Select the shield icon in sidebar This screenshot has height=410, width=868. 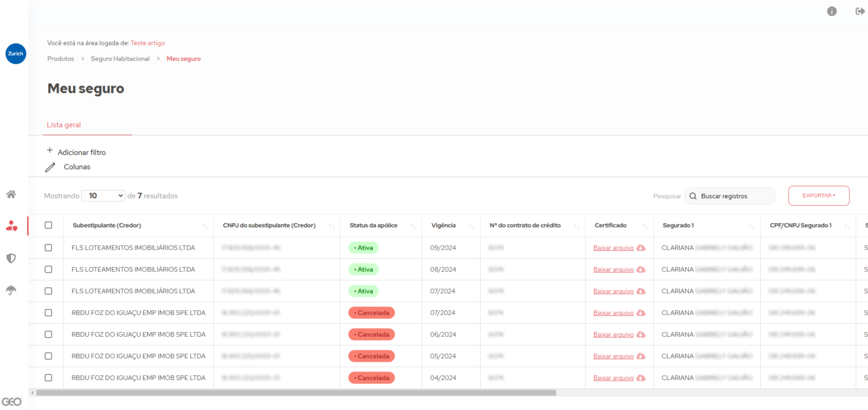11,258
